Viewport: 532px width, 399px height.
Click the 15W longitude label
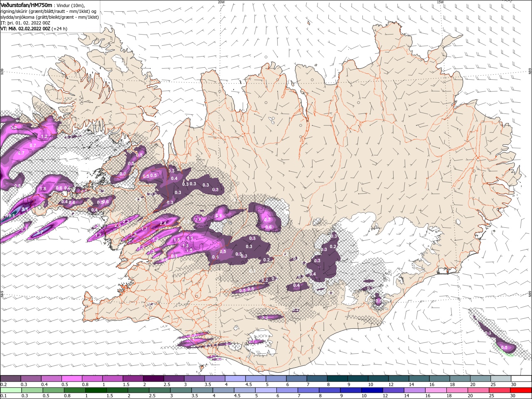pyautogui.click(x=440, y=2)
